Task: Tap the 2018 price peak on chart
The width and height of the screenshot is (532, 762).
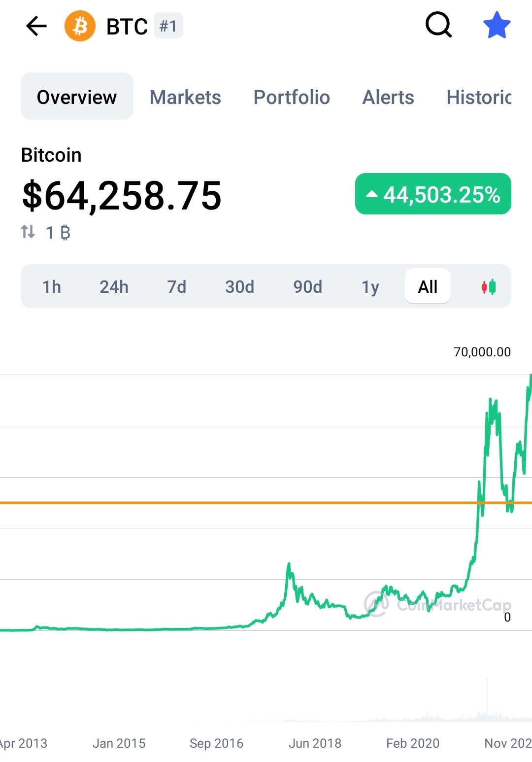Action: point(289,564)
